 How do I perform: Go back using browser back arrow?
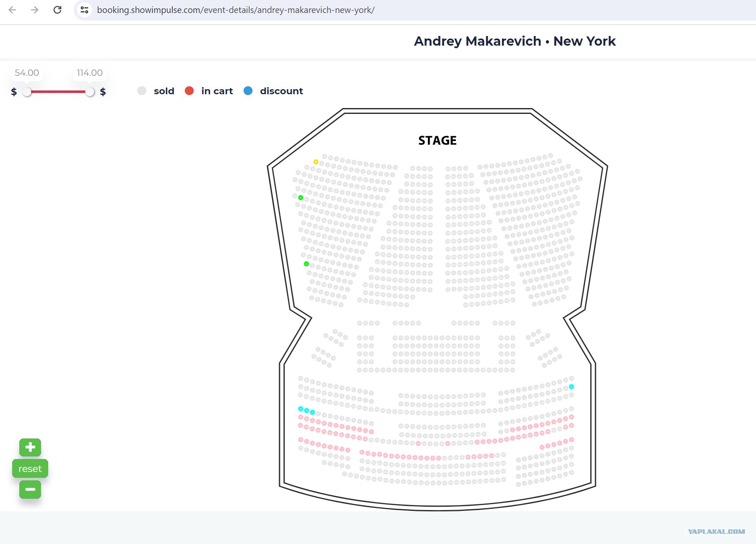click(x=13, y=10)
